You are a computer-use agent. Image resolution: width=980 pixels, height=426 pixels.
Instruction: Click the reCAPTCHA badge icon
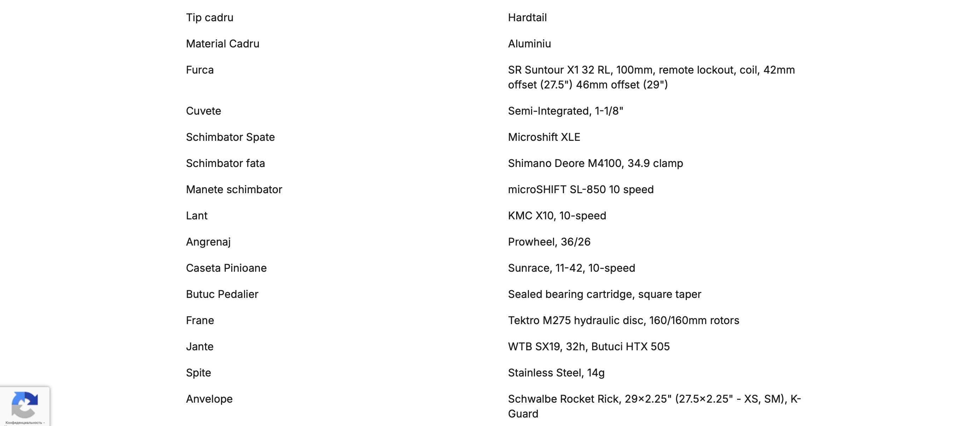click(24, 404)
